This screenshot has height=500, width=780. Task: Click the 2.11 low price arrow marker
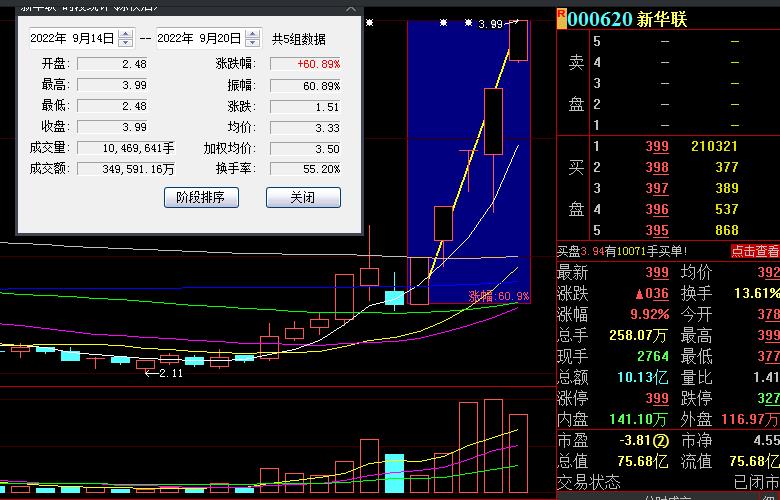point(164,373)
